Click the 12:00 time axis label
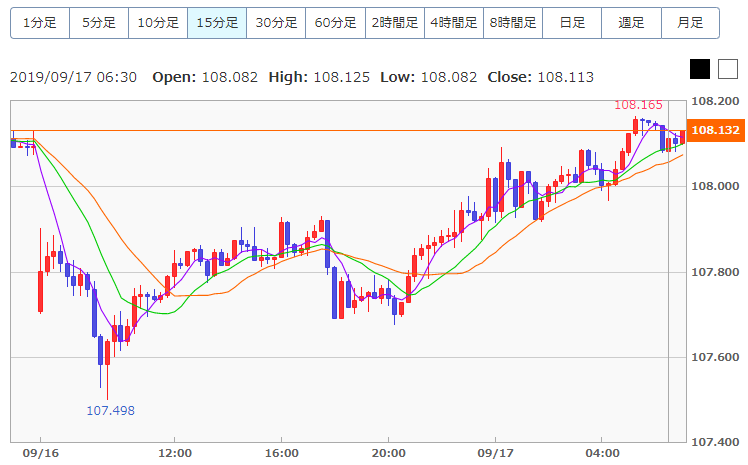This screenshot has height=465, width=748. tap(175, 453)
